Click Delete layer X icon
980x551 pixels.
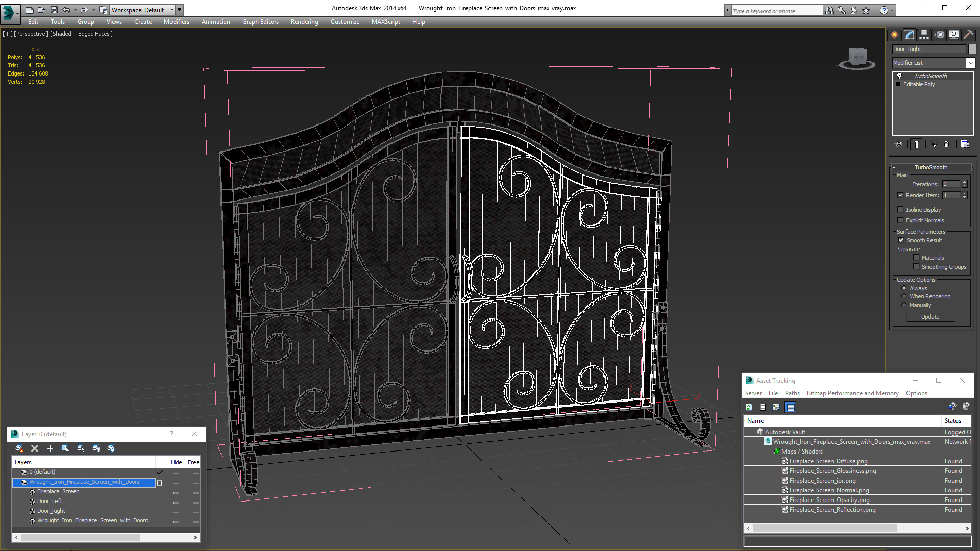coord(35,448)
